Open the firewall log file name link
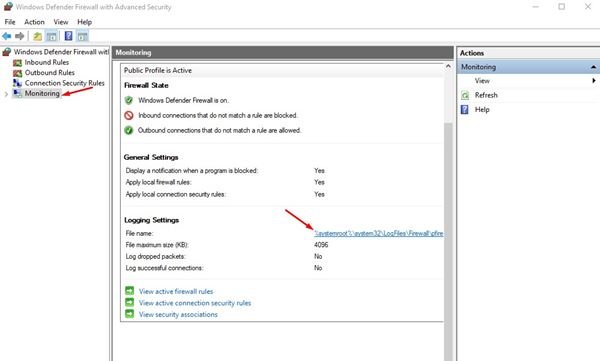 pyautogui.click(x=378, y=233)
